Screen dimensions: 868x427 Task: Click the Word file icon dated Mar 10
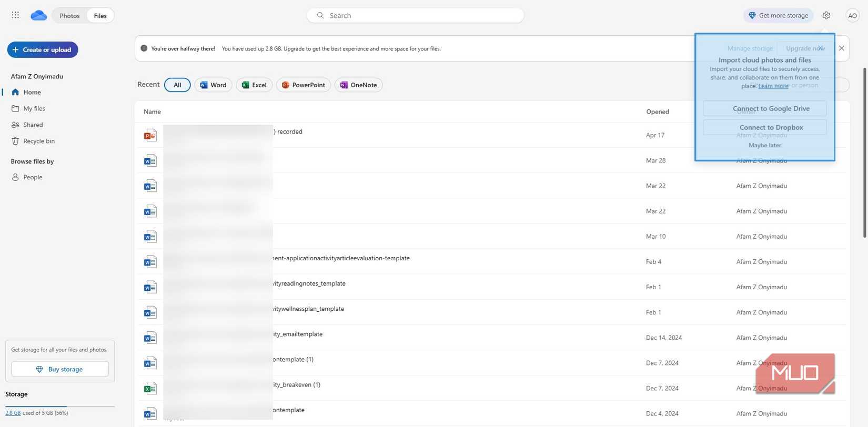150,236
